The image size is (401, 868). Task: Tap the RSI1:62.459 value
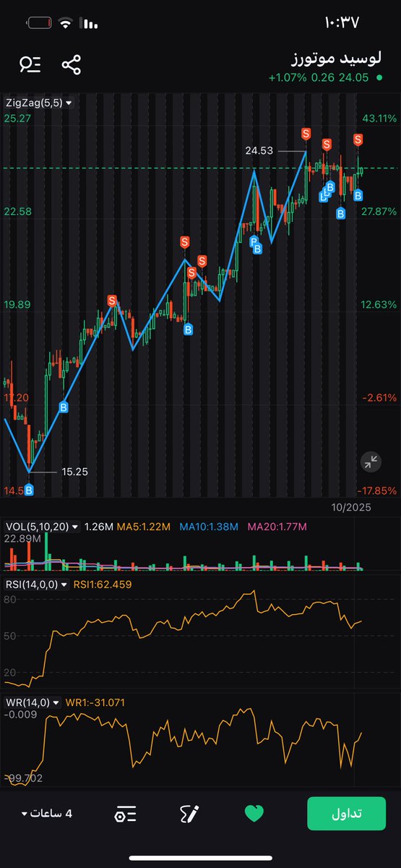[x=103, y=584]
